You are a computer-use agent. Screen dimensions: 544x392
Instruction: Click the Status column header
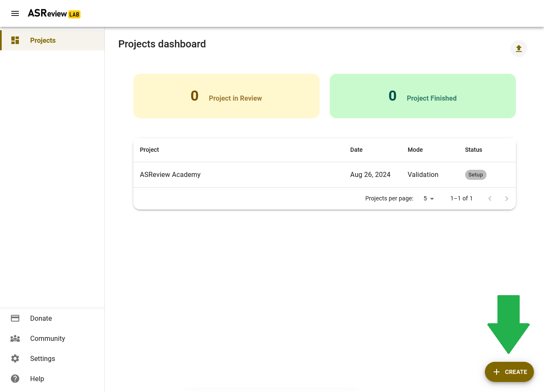[474, 150]
